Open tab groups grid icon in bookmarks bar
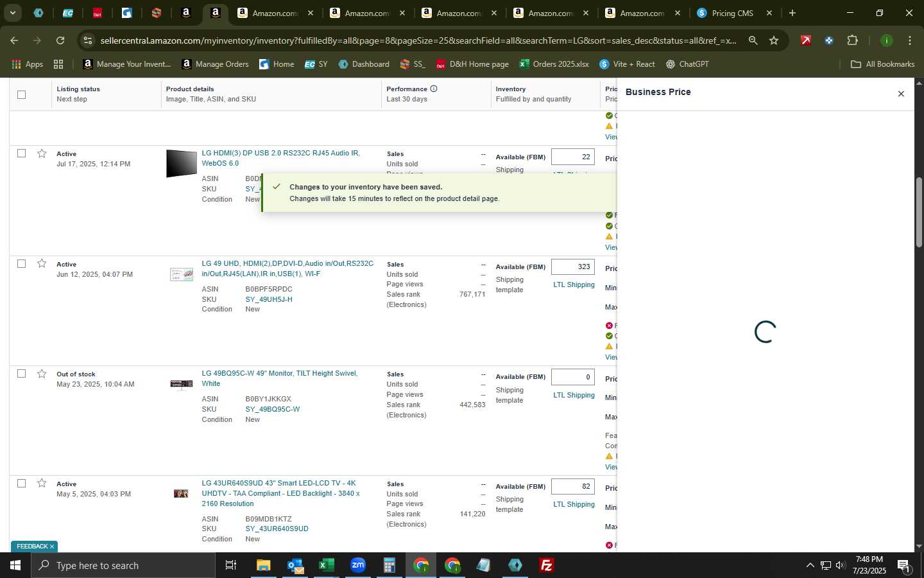The image size is (924, 578). 58,64
